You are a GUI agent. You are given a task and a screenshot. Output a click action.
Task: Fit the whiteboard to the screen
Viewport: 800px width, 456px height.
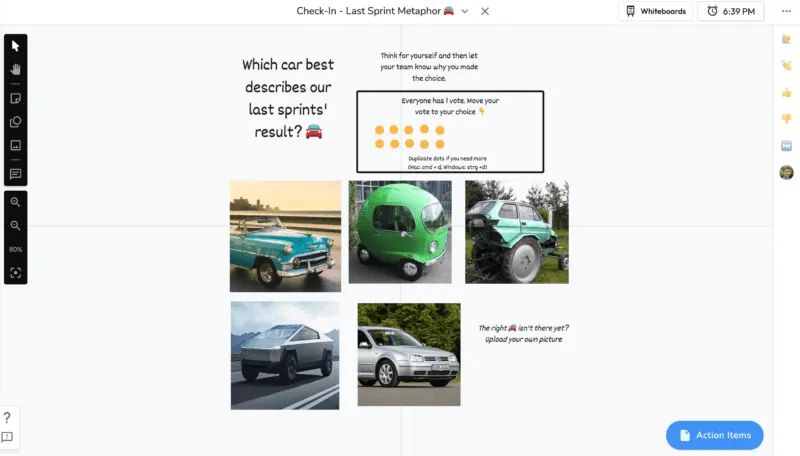coord(15,273)
